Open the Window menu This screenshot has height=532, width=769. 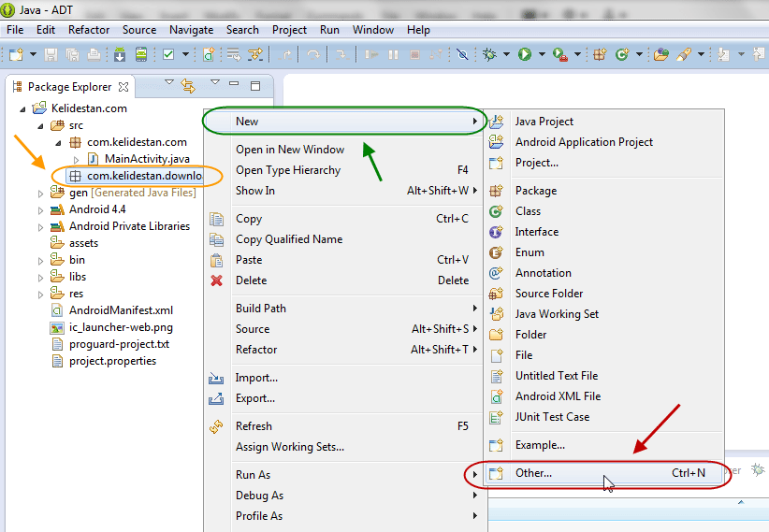[x=373, y=30]
